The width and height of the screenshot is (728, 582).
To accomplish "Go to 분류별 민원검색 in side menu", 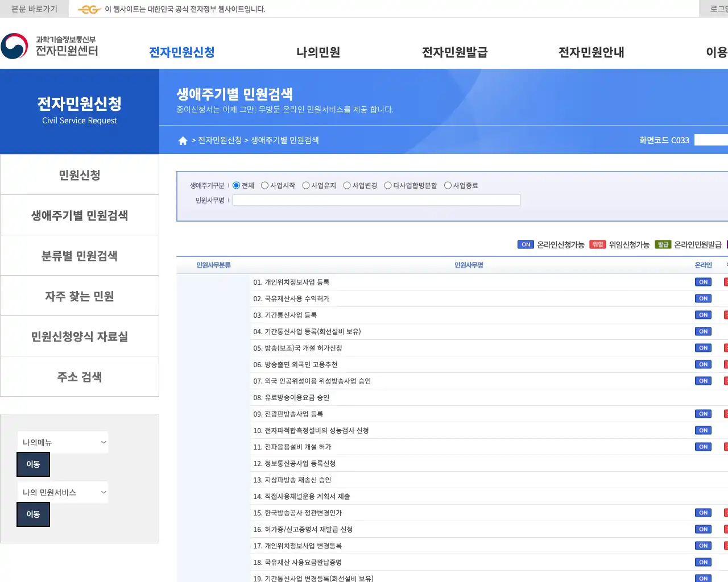I will click(x=80, y=256).
